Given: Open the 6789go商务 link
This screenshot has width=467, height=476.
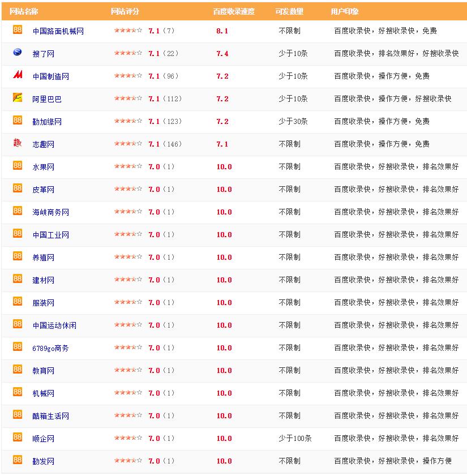Looking at the screenshot, I should click(51, 348).
